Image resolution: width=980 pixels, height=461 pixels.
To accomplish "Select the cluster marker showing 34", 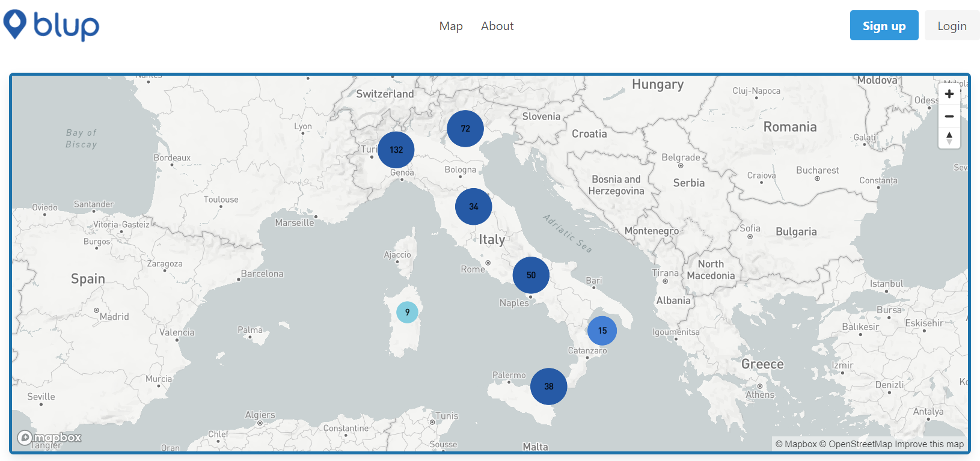I will [x=474, y=206].
